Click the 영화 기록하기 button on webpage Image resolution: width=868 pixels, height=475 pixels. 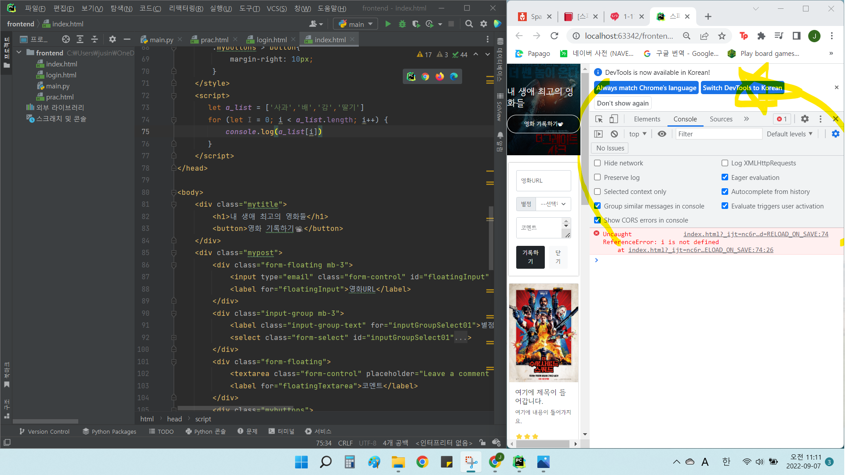543,124
